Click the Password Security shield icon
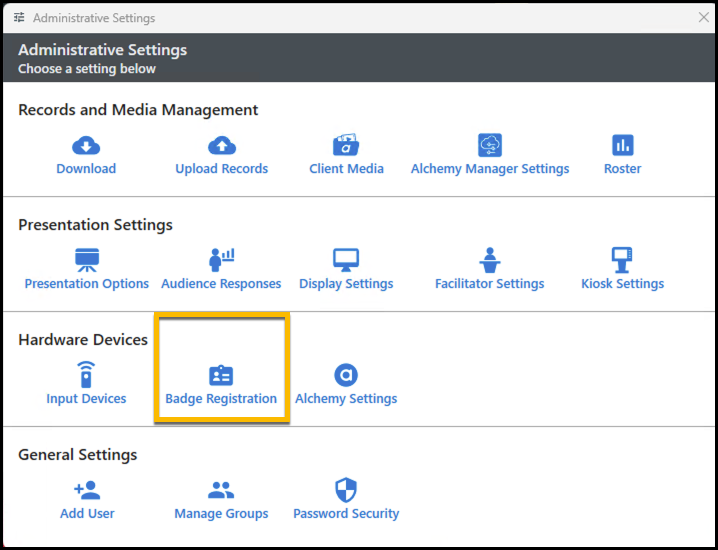The width and height of the screenshot is (718, 550). coord(346,490)
